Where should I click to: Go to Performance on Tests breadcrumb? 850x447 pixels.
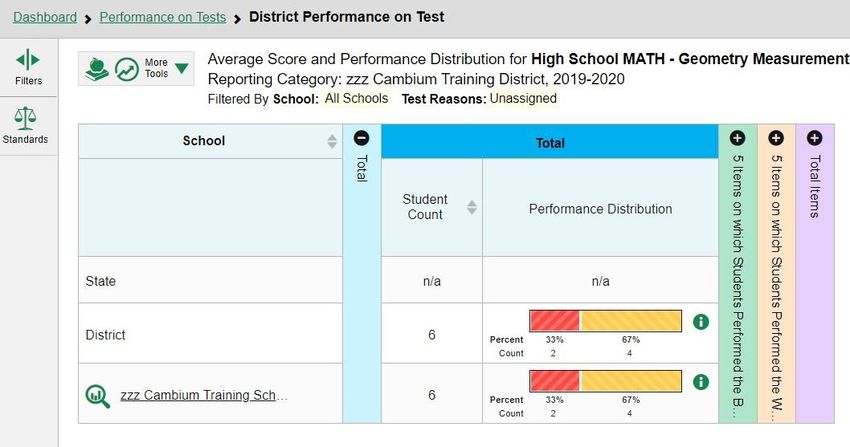[x=163, y=17]
